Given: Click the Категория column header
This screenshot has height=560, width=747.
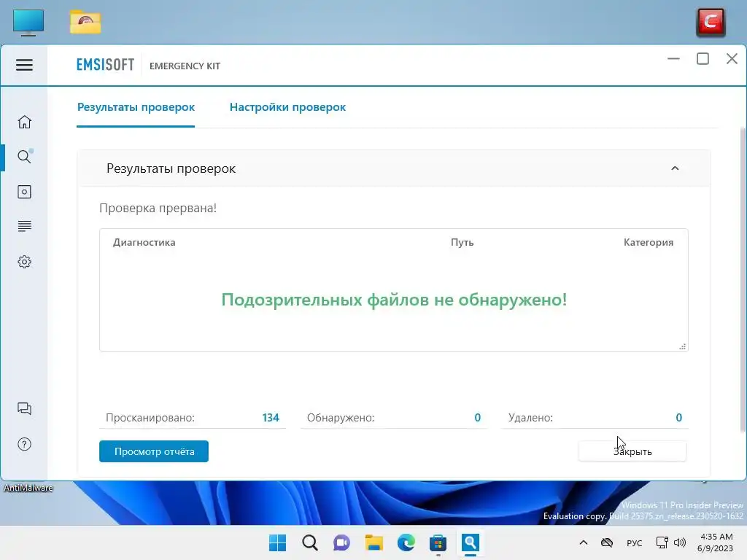Looking at the screenshot, I should [x=649, y=242].
